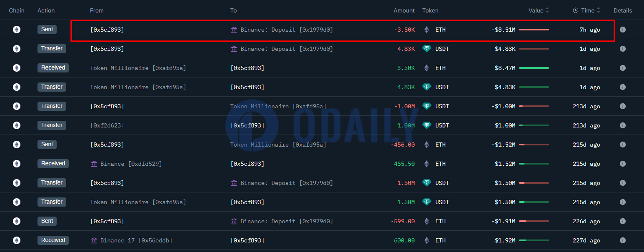Open info icon for 600.00 ETH row
Viewport: 644px width, 252px height.
[623, 240]
